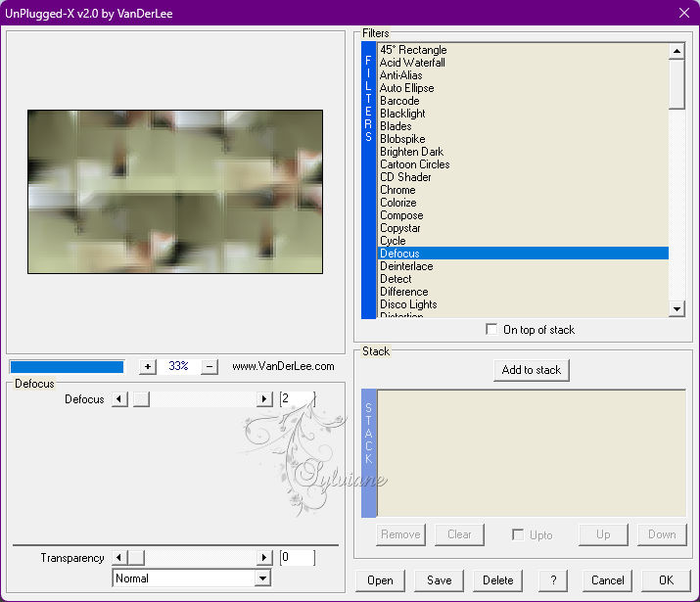Viewport: 700px width, 602px height.
Task: Click the Defocus slider thumb
Action: (x=141, y=399)
